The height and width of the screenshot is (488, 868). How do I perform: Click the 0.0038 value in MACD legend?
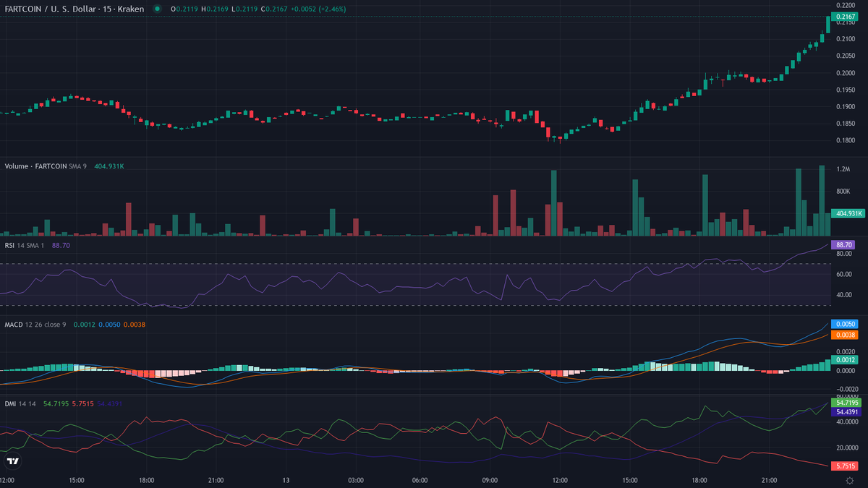135,325
